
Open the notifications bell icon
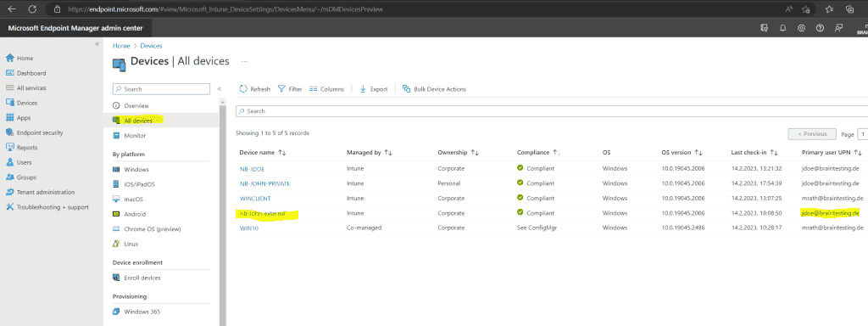782,28
